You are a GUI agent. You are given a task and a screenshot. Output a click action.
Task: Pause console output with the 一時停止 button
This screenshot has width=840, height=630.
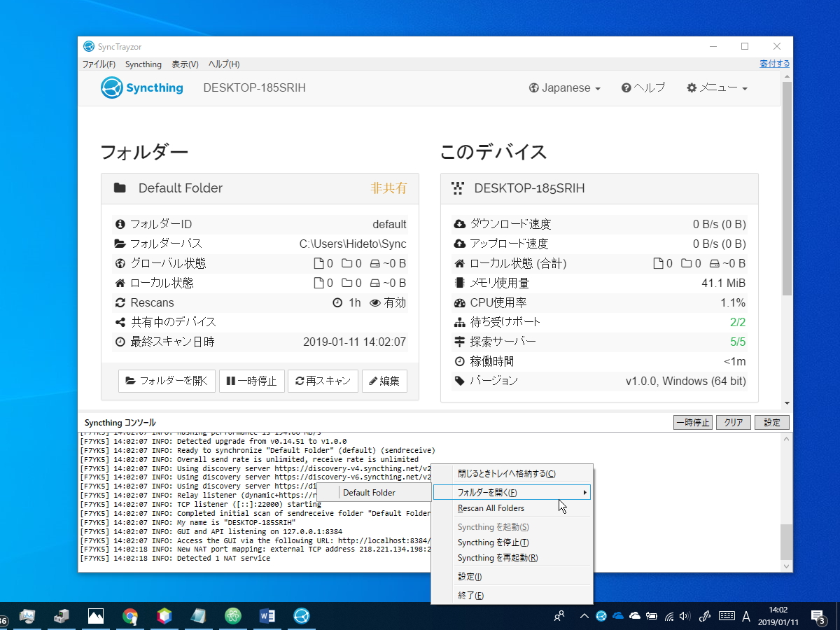point(692,422)
